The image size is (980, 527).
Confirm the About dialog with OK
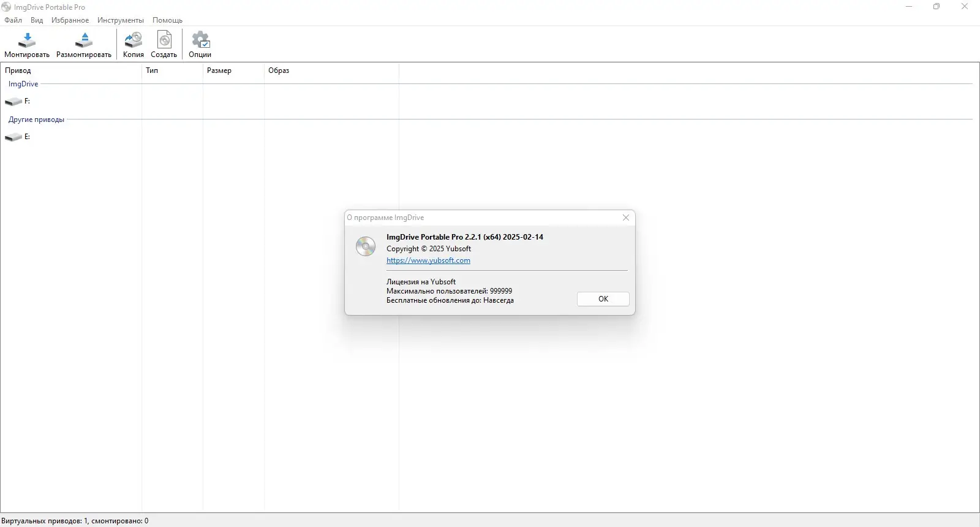tap(603, 299)
